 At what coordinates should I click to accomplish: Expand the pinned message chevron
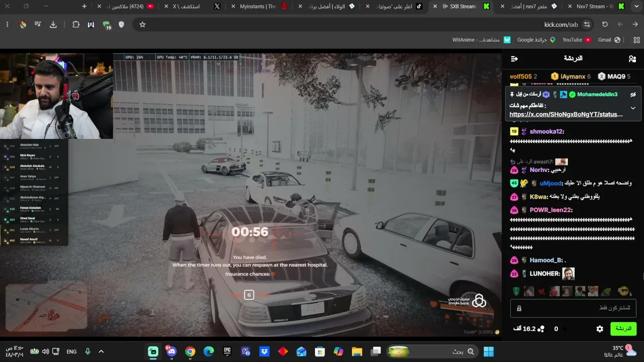[633, 108]
